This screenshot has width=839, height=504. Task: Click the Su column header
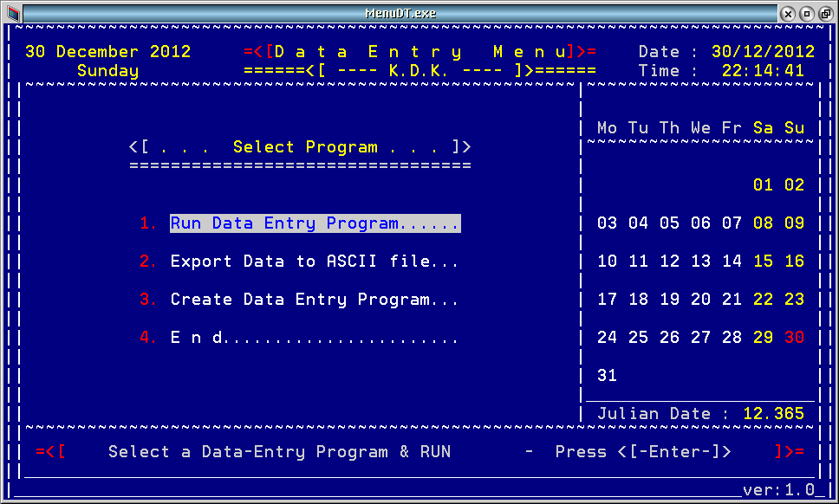794,128
